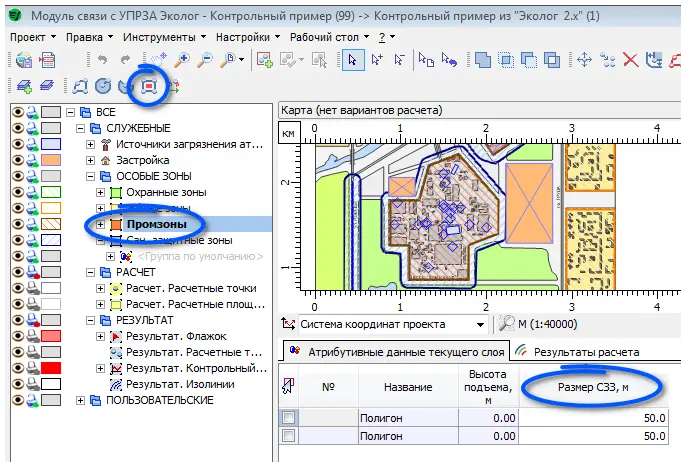This screenshot has height=467, width=686.
Task: Check the first Полигон row checkbox
Action: (x=289, y=417)
